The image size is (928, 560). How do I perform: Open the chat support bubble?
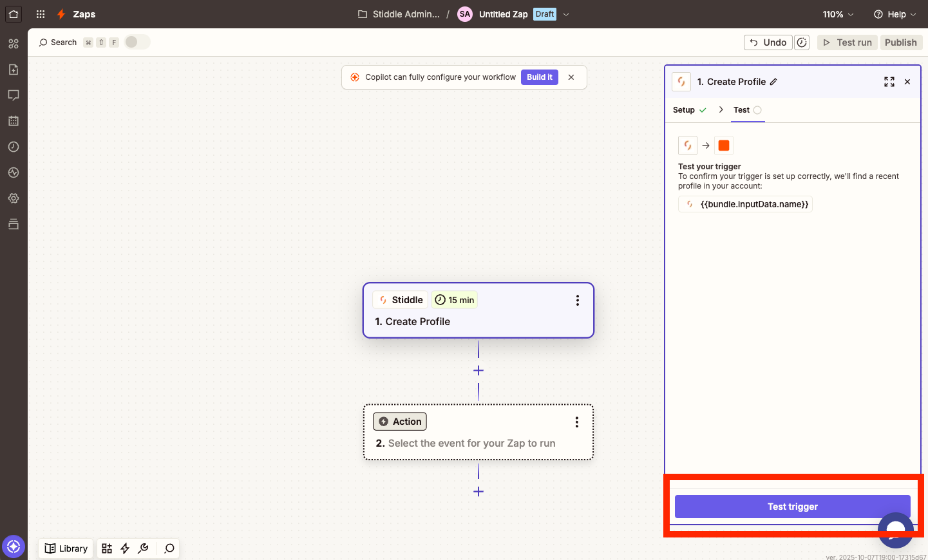tap(895, 530)
